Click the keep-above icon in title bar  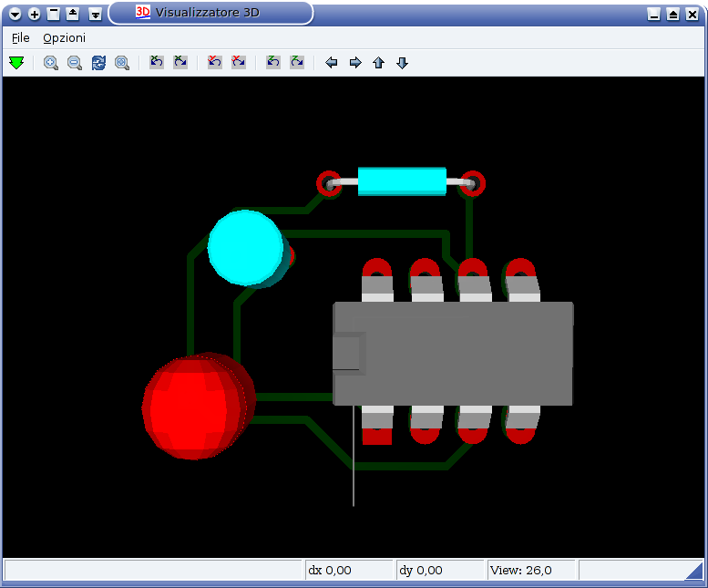73,14
